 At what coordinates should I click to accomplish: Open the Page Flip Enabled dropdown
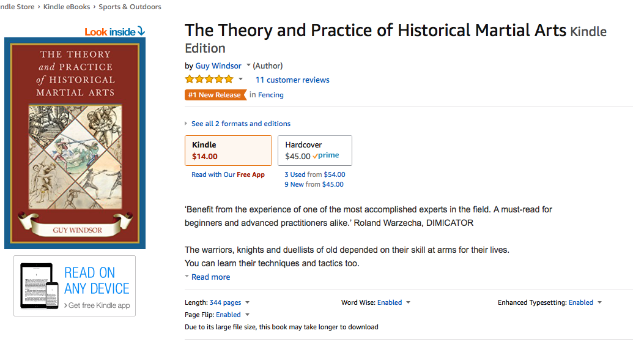coord(232,315)
